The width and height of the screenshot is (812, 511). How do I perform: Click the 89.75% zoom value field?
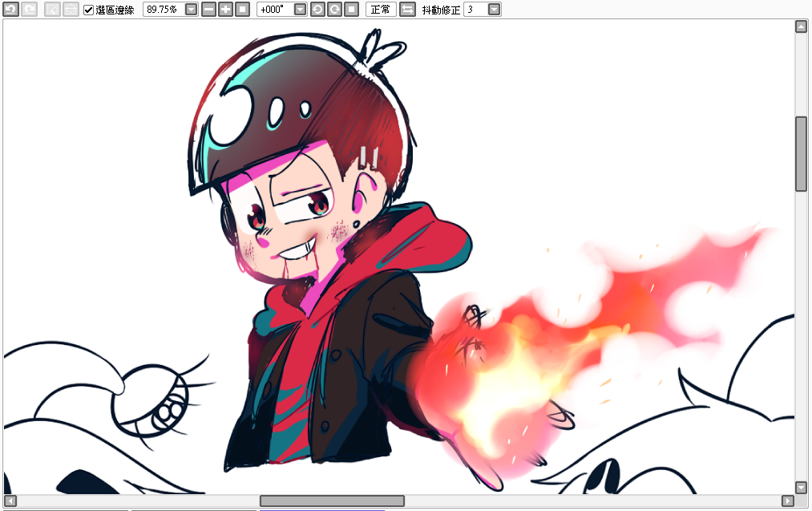pyautogui.click(x=164, y=10)
